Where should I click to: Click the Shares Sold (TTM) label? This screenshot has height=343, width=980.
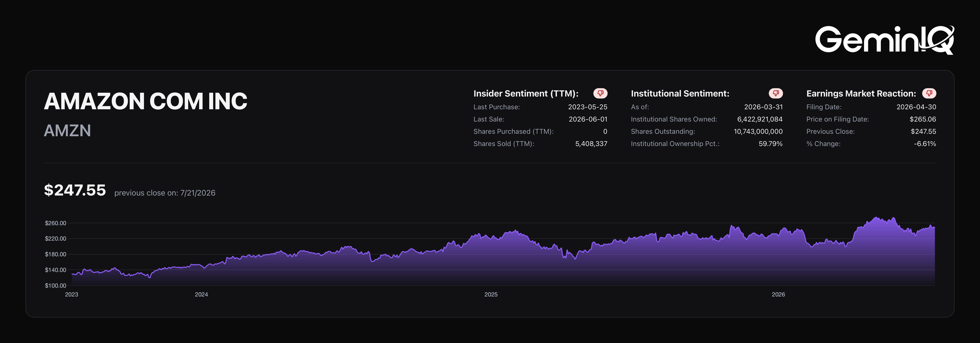click(504, 144)
